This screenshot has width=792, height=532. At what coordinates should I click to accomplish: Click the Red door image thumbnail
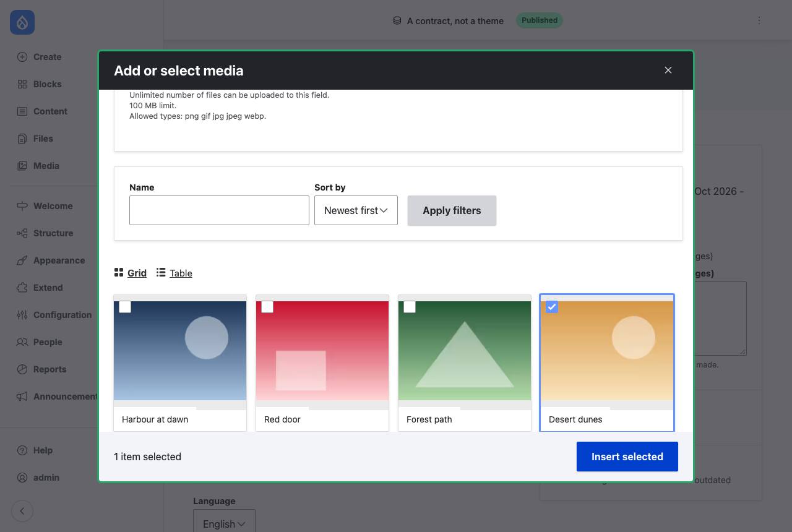pos(322,351)
